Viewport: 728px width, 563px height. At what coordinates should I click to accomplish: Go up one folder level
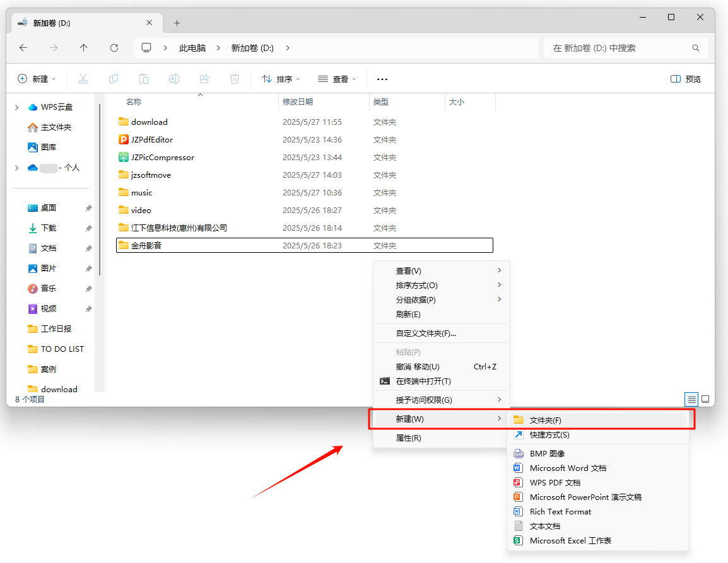[83, 48]
